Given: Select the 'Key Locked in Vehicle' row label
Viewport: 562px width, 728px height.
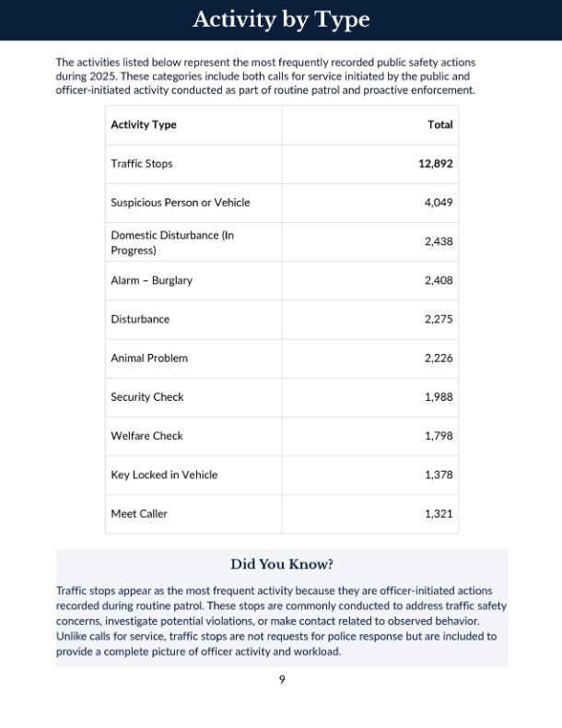Looking at the screenshot, I should (x=164, y=475).
